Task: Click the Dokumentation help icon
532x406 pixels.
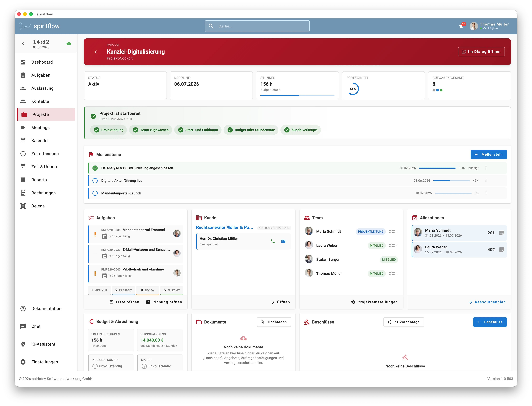Action: pos(23,309)
